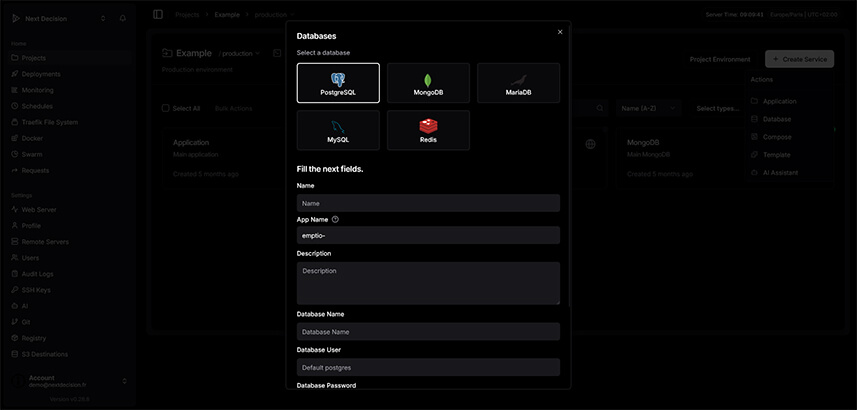Focus the Database User field

[x=428, y=367]
